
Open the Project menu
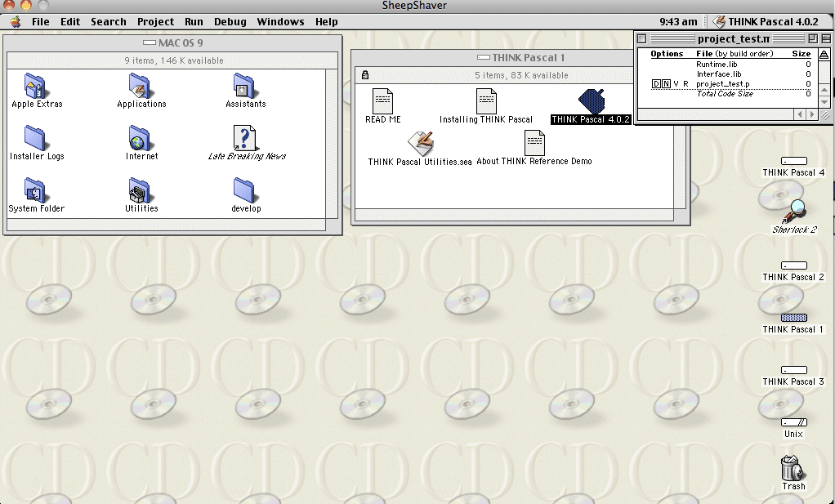click(155, 22)
